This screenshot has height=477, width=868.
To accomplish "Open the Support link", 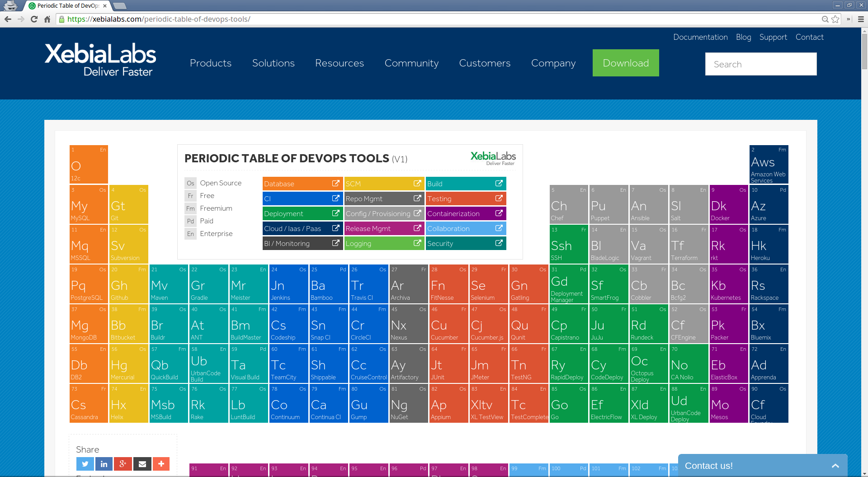I will click(773, 37).
